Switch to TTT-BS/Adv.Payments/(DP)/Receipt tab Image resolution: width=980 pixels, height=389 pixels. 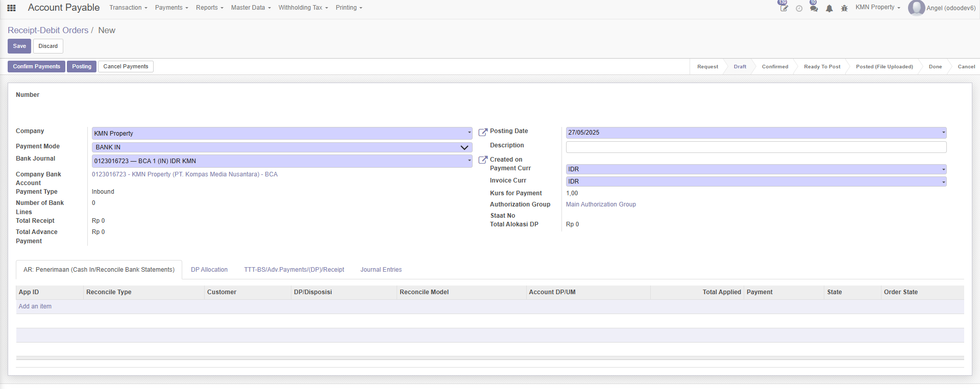pyautogui.click(x=294, y=270)
